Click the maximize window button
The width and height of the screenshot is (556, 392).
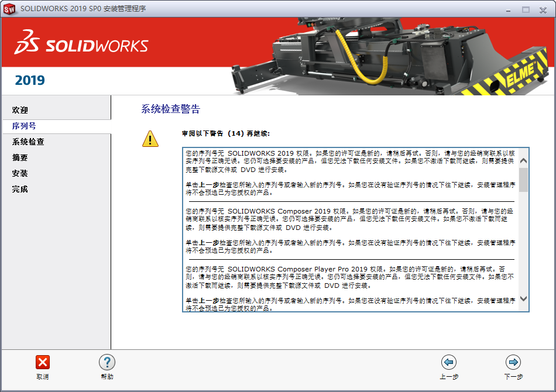pyautogui.click(x=526, y=10)
